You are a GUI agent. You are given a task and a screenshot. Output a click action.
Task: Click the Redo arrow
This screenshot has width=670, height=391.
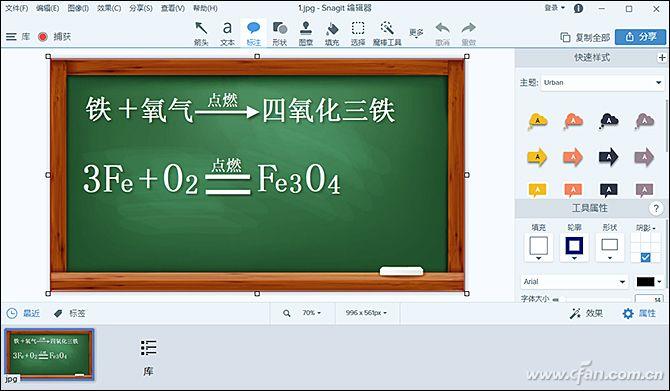469,33
